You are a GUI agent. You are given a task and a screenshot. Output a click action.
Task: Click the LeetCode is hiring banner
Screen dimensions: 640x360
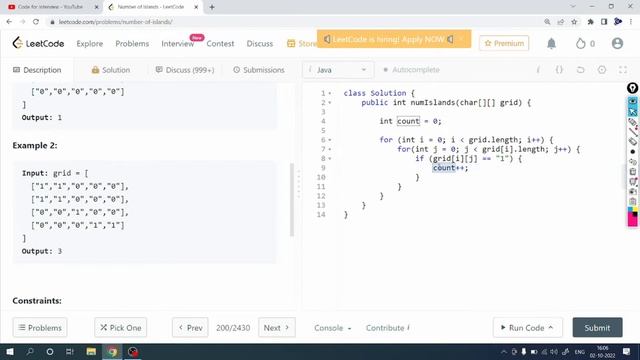click(394, 39)
